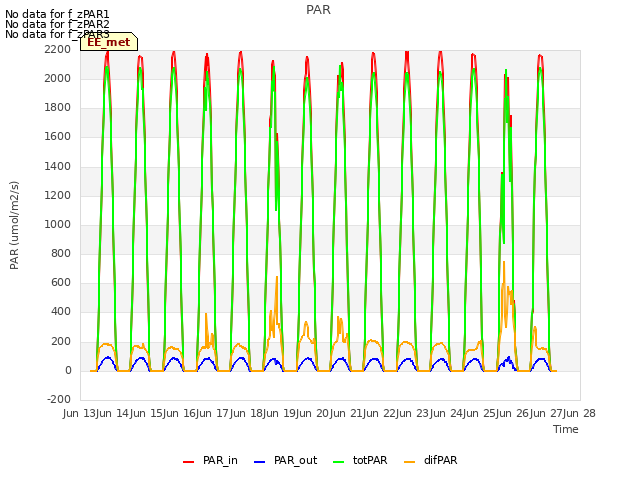Click 'No data for f_zPAR2' message
This screenshot has width=640, height=480.
pyautogui.click(x=57, y=24)
